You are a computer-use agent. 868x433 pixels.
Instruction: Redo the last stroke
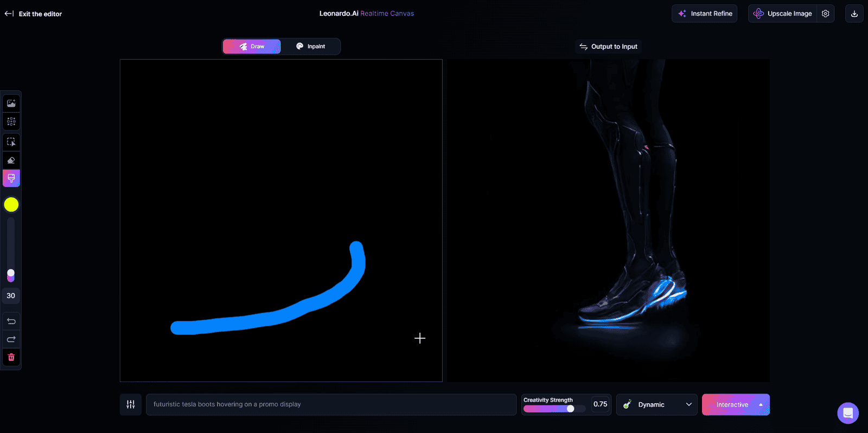(11, 339)
